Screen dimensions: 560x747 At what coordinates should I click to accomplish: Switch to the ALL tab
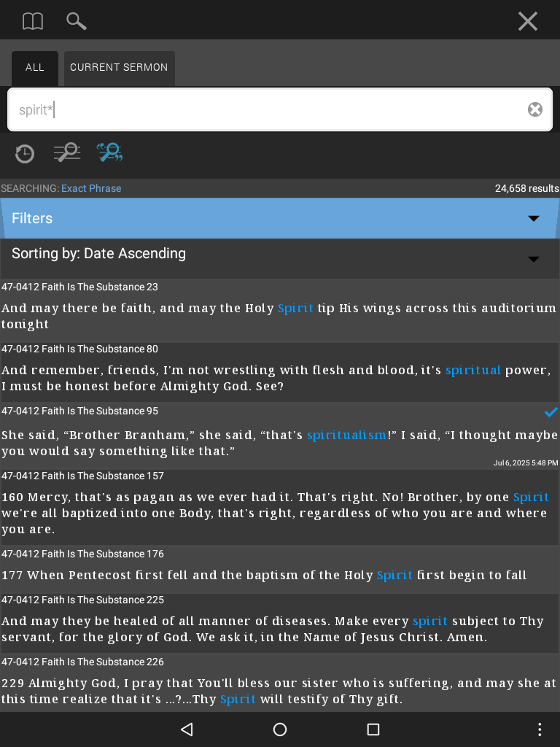pos(35,68)
